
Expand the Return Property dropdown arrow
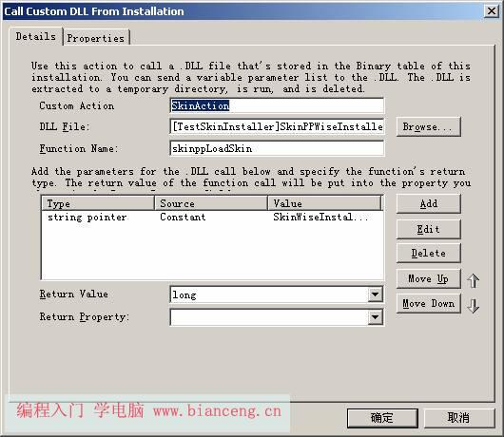375,317
